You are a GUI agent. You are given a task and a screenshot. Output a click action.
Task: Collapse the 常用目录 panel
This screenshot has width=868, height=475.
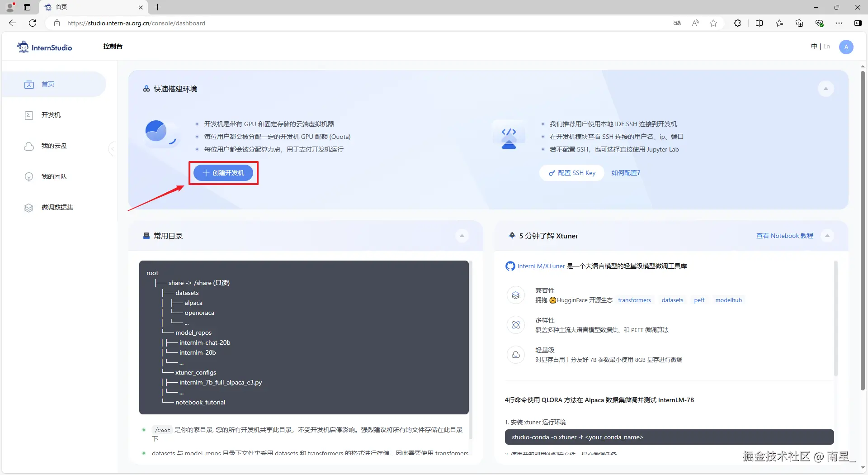(x=462, y=236)
